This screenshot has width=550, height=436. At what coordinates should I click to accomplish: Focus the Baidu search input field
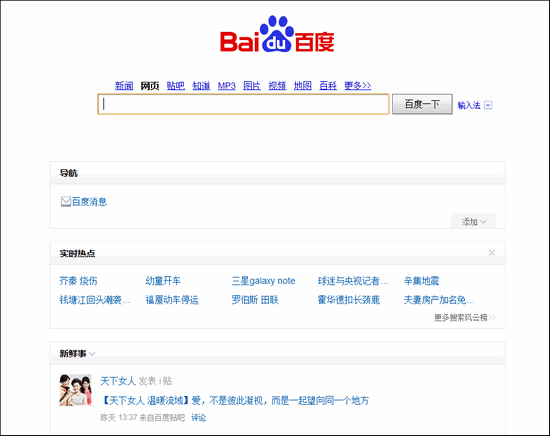click(x=243, y=104)
